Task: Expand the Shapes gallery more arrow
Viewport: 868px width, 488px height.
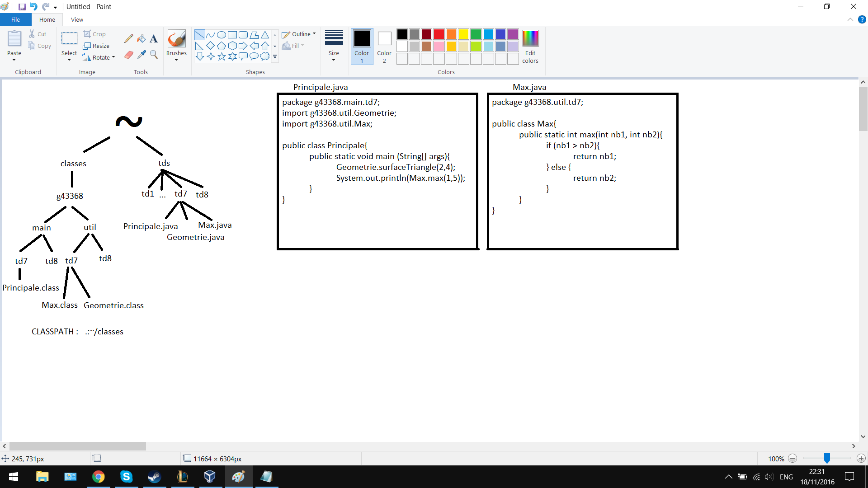Action: (x=275, y=57)
